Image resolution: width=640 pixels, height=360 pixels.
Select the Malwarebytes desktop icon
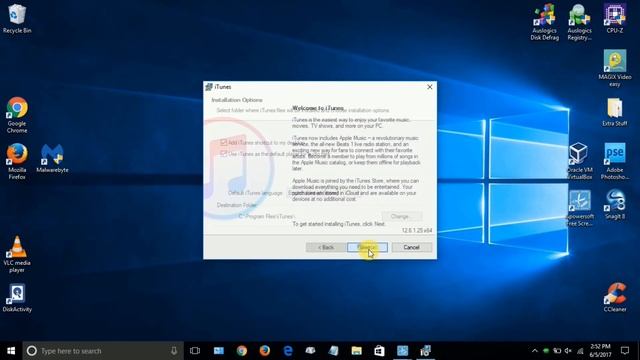[52, 158]
